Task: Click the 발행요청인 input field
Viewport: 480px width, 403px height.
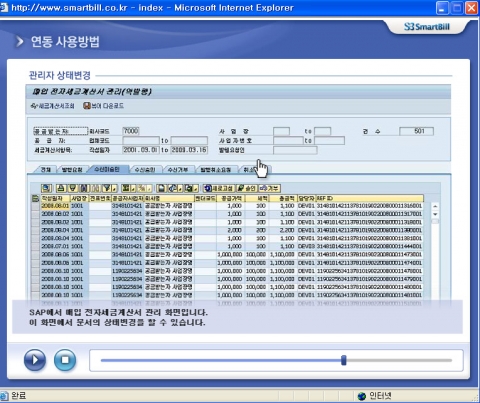Action: click(x=295, y=150)
